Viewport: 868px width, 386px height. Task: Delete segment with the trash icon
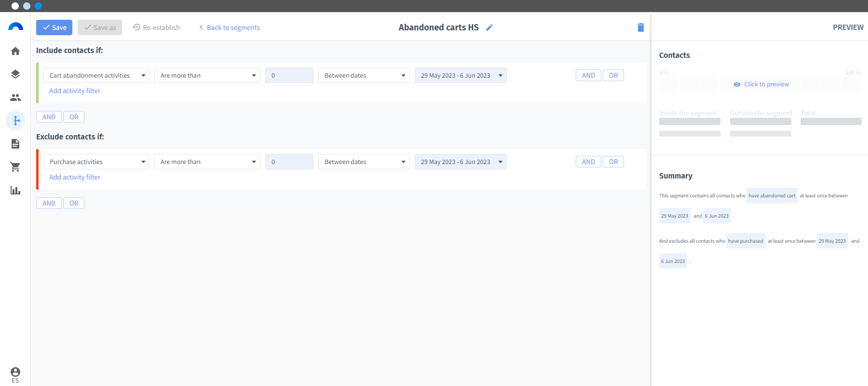(x=641, y=28)
